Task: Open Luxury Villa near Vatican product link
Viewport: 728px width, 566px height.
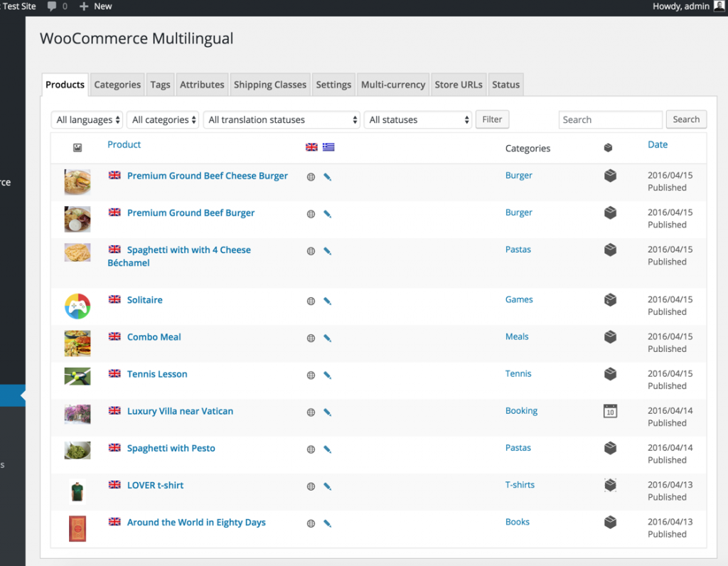Action: (x=180, y=412)
